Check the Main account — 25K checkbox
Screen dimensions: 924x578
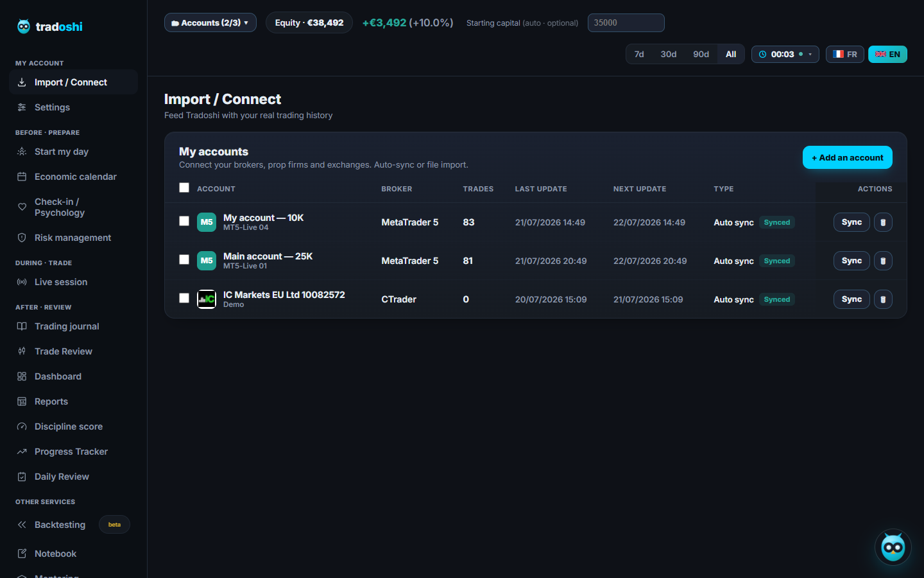pos(184,259)
